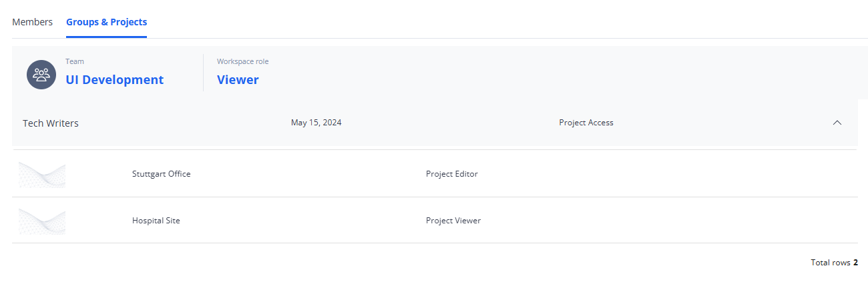Viewport: 868px width, 286px height.
Task: Click the Project Viewer role cell
Action: (x=453, y=221)
